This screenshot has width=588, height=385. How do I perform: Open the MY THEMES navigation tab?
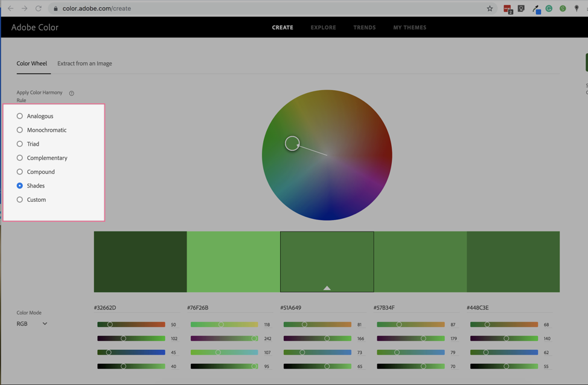[x=410, y=27]
